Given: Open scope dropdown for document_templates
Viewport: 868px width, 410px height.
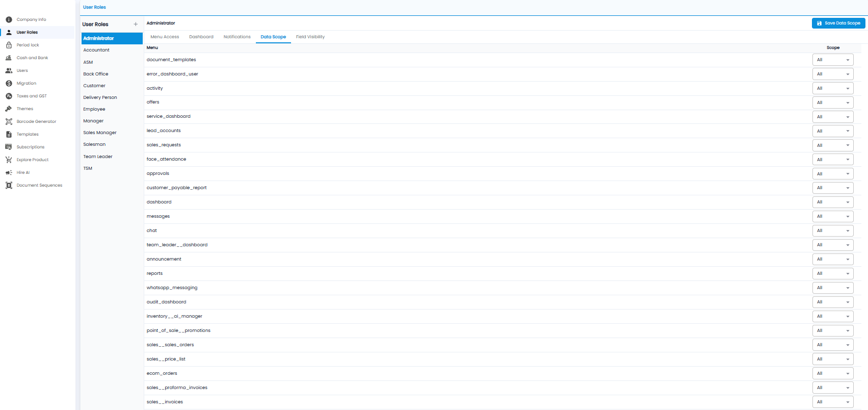Looking at the screenshot, I should [833, 60].
